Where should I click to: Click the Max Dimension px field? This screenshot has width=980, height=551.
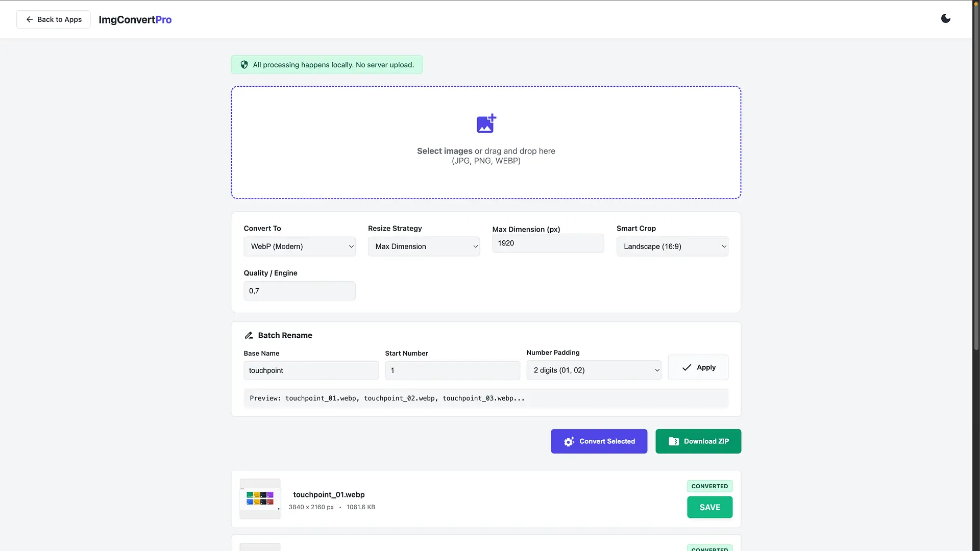point(547,243)
